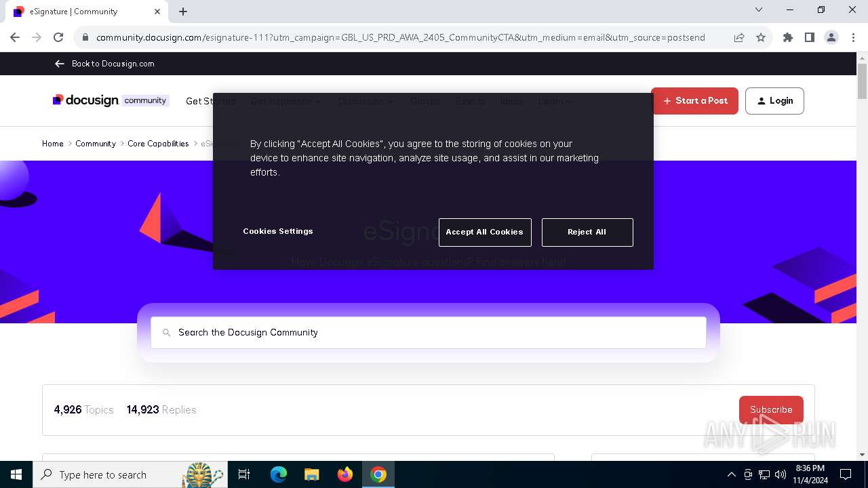Go to Home in the breadcrumb

(x=53, y=144)
